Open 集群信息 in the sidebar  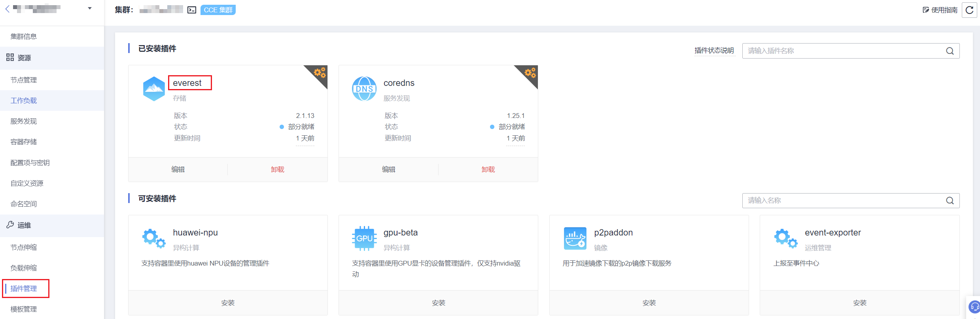point(24,36)
